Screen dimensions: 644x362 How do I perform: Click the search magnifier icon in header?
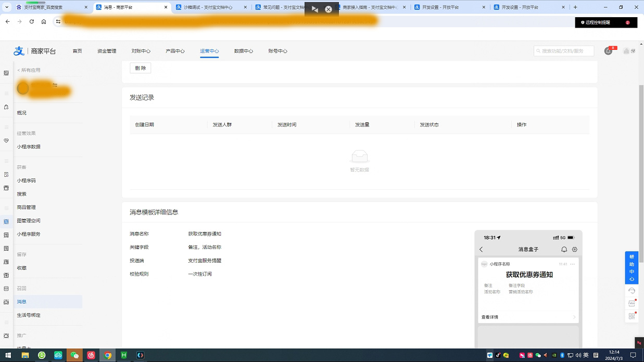click(538, 51)
